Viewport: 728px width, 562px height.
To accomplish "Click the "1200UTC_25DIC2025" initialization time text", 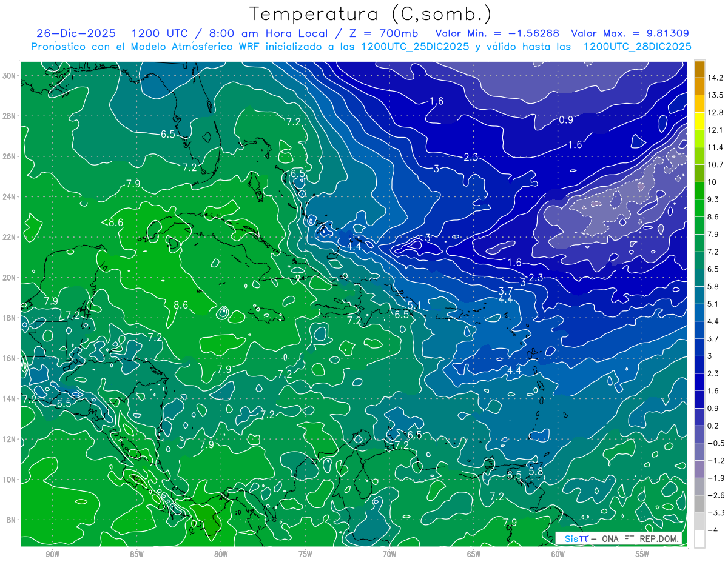I will 414,47.
